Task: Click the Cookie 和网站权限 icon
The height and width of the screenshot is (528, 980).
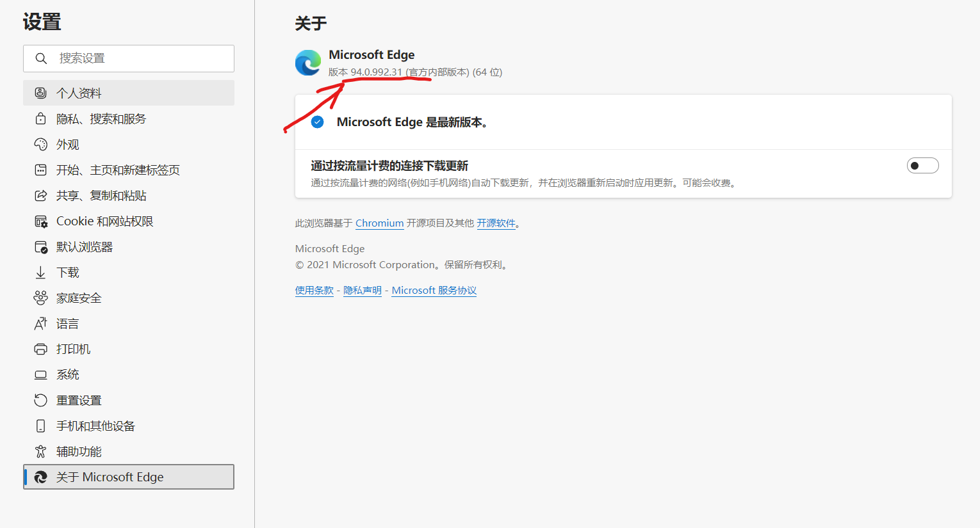Action: 40,221
